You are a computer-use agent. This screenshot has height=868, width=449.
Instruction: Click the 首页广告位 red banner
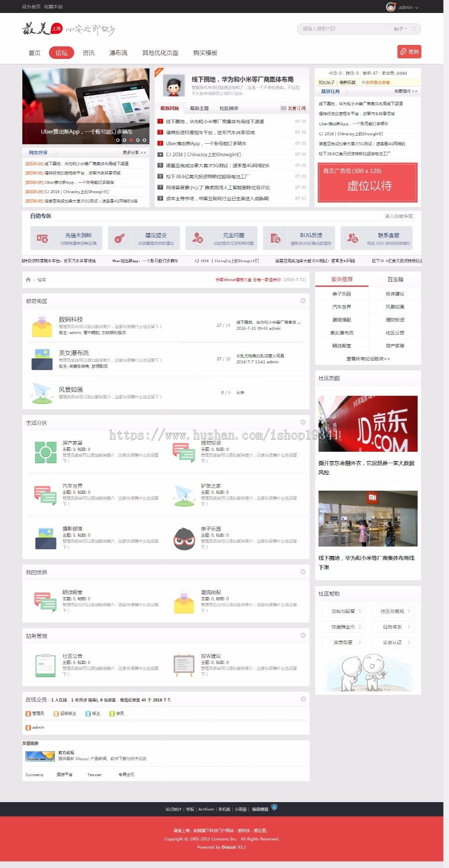click(x=368, y=182)
